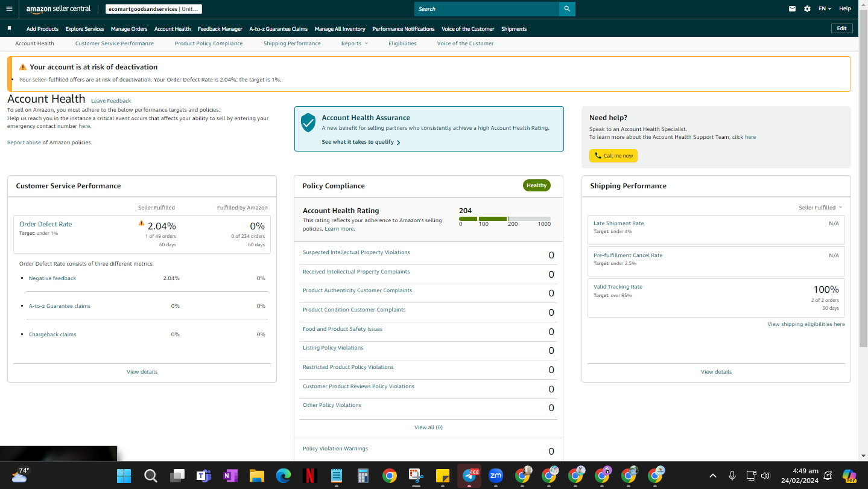
Task: Open Voice of the Customer sub-tab
Action: (465, 43)
